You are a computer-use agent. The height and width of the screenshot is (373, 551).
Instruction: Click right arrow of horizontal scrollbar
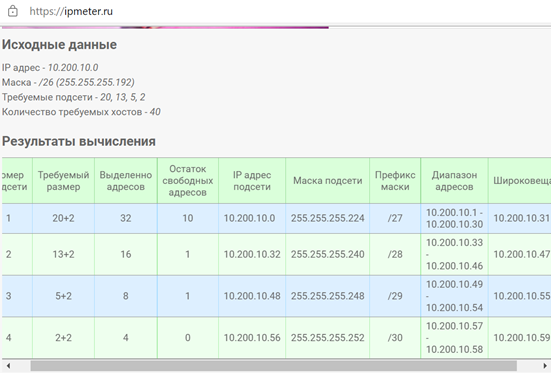click(x=545, y=366)
